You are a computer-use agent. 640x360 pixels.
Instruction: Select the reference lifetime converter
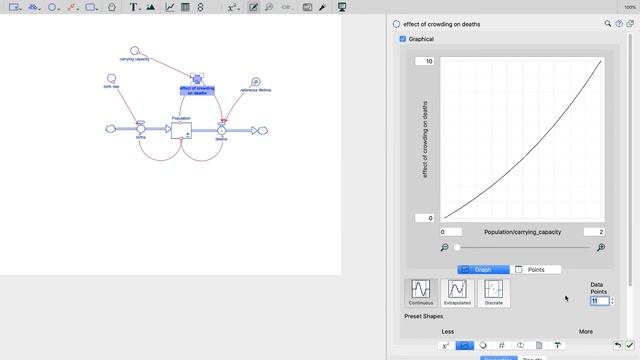click(x=256, y=82)
